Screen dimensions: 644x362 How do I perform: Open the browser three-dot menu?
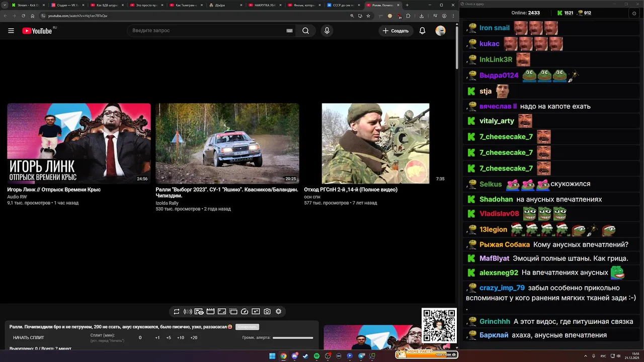click(x=453, y=16)
